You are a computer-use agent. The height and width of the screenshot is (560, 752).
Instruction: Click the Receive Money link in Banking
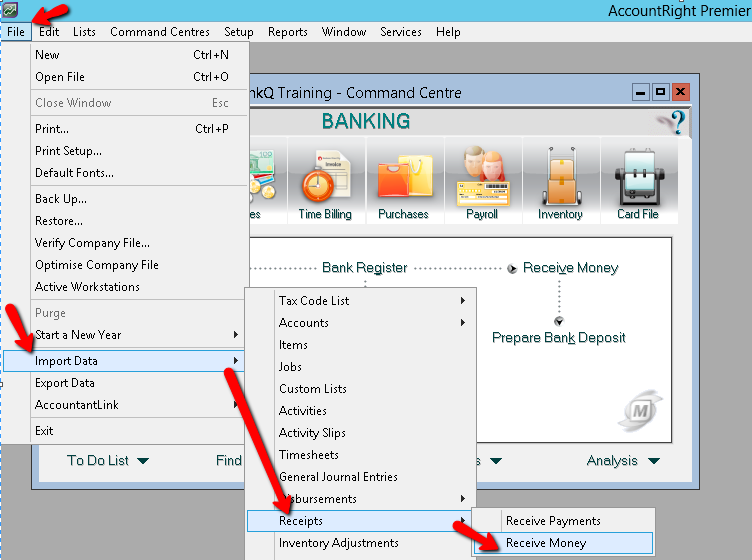click(x=570, y=268)
